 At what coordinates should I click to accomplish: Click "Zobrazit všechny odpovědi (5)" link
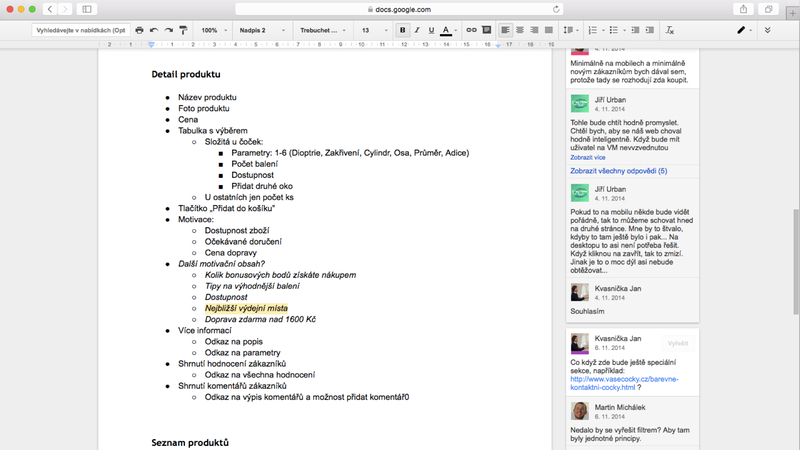tap(618, 171)
